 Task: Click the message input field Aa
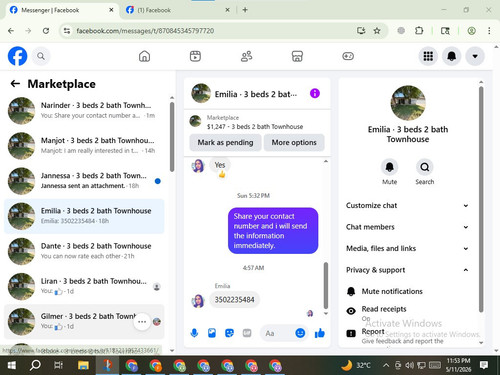click(278, 333)
